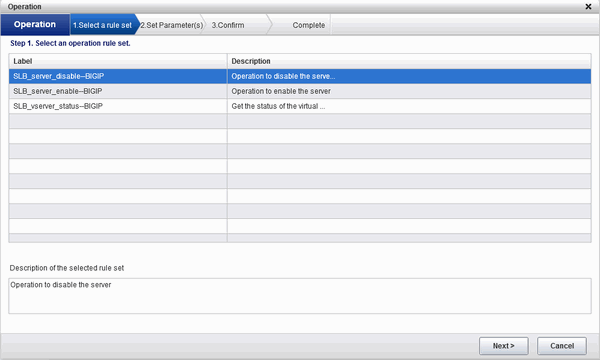Click inside the selected rule set description box
The image size is (600, 360).
300,296
